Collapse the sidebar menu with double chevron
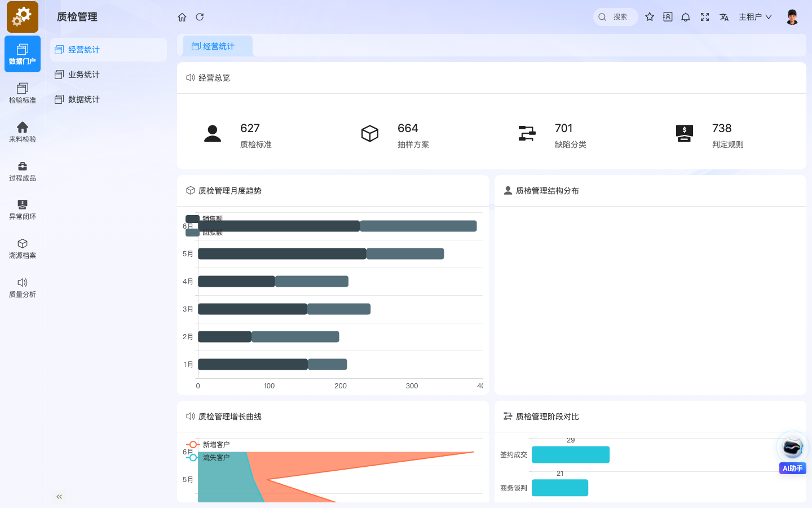The width and height of the screenshot is (812, 508). click(x=59, y=497)
